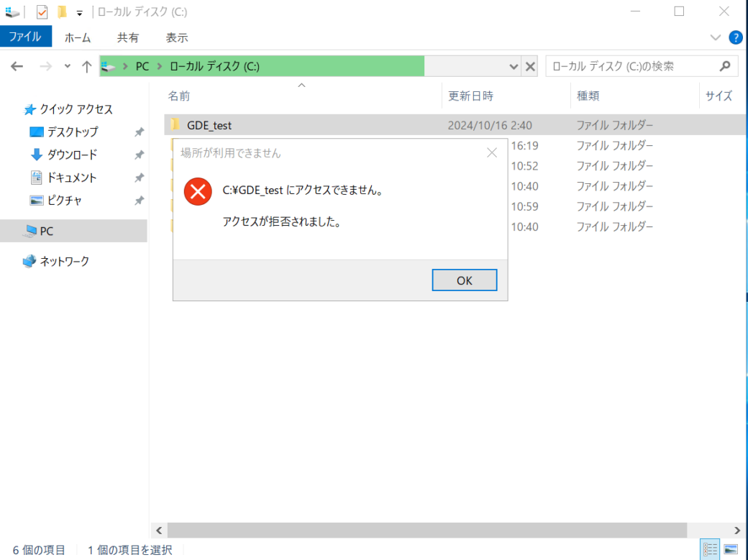Open Properties from the quick access toolbar
This screenshot has height=560, width=748.
click(x=41, y=12)
